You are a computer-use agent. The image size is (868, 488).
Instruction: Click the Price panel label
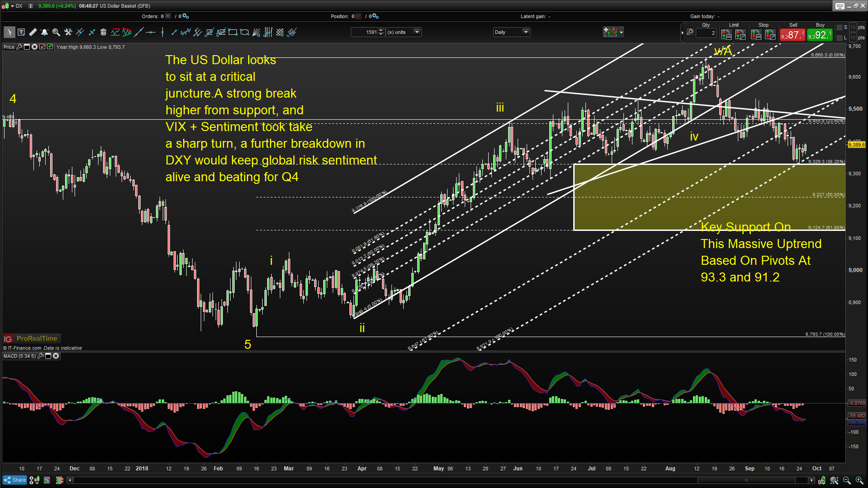[x=9, y=47]
